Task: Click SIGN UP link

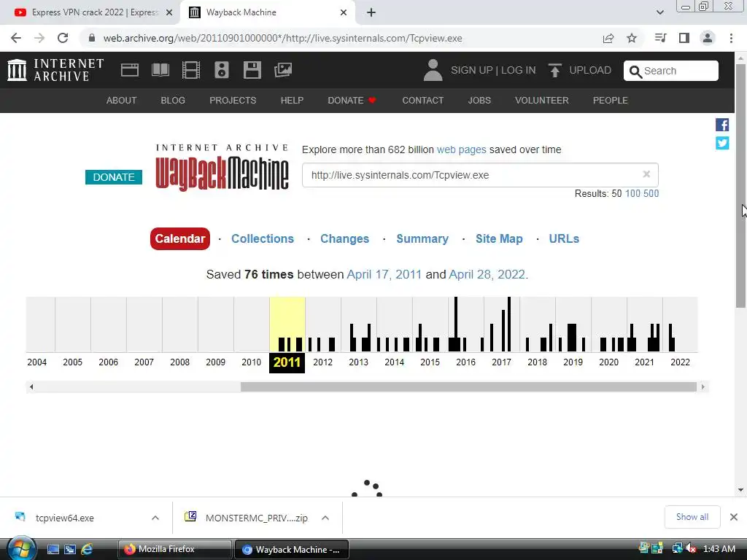Action: (x=472, y=71)
